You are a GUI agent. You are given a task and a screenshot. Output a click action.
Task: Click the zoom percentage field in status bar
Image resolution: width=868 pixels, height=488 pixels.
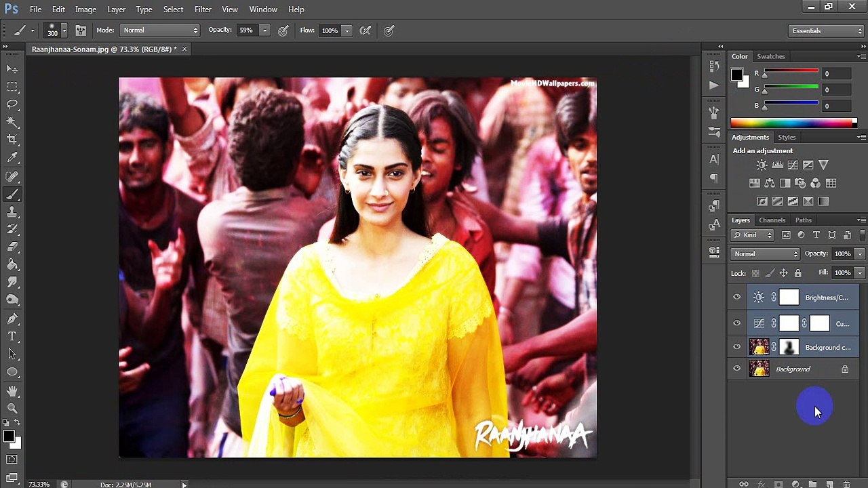point(39,484)
